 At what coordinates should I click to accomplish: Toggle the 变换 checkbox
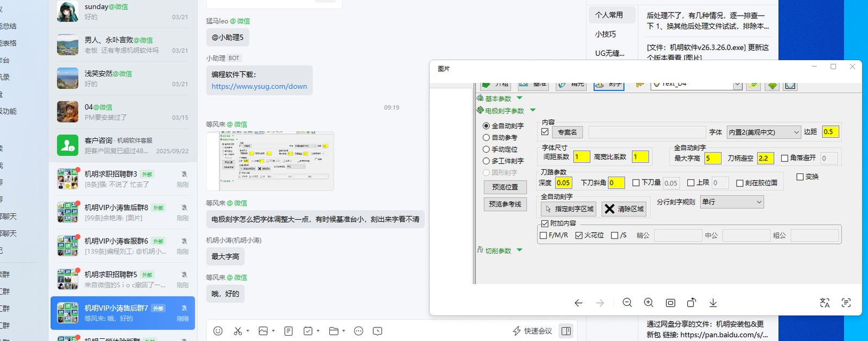pyautogui.click(x=800, y=177)
